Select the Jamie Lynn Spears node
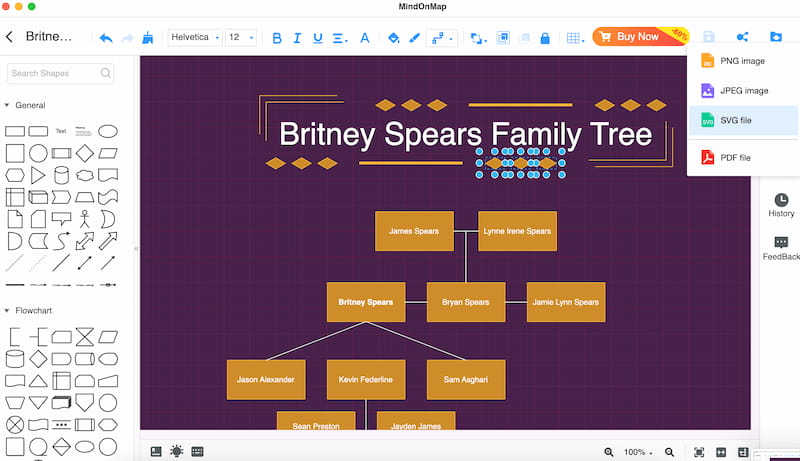This screenshot has width=800, height=461. pos(566,302)
